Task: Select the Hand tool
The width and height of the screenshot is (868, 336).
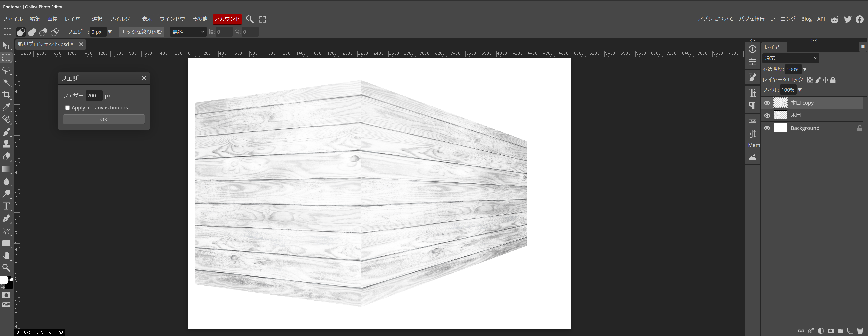Action: (x=6, y=256)
